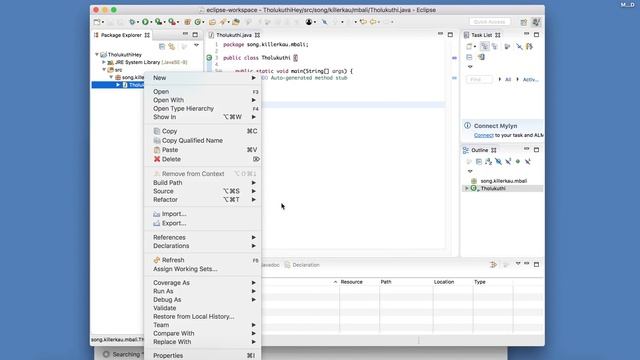Toggle Categorized view in Task List

tap(484, 47)
